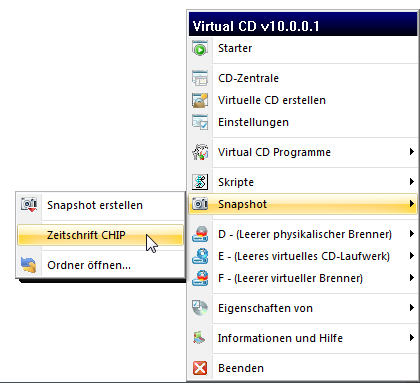420x383 pixels.
Task: Click the Eigenschaften von disc icon
Action: (200, 308)
